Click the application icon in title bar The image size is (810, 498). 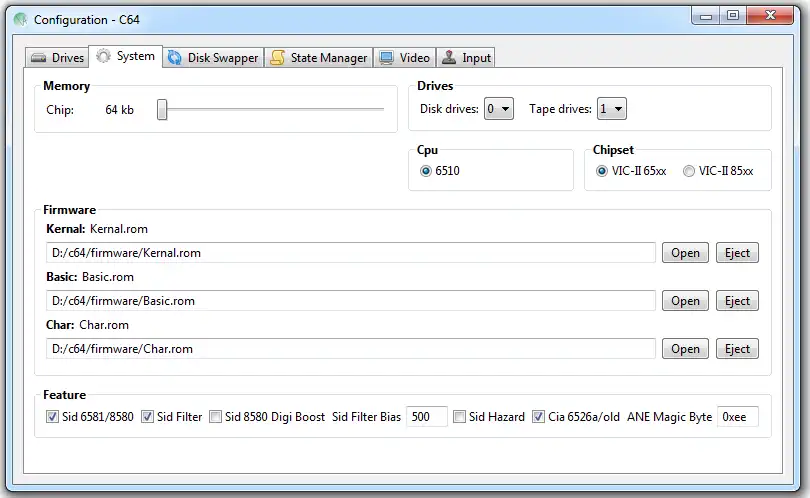click(x=21, y=20)
